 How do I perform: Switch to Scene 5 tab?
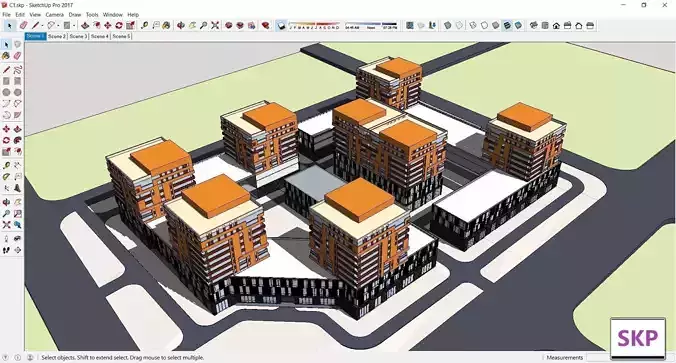121,37
